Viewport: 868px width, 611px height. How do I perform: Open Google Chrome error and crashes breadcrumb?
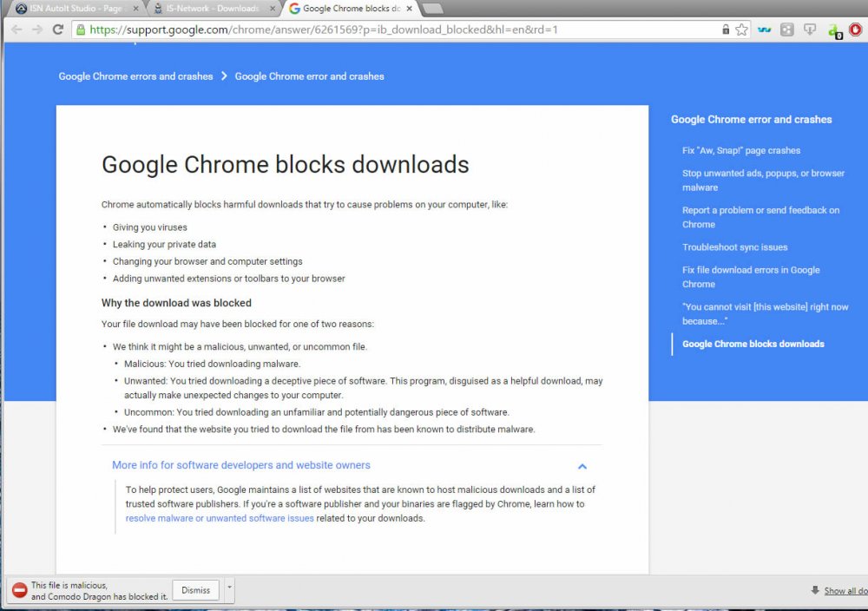310,76
